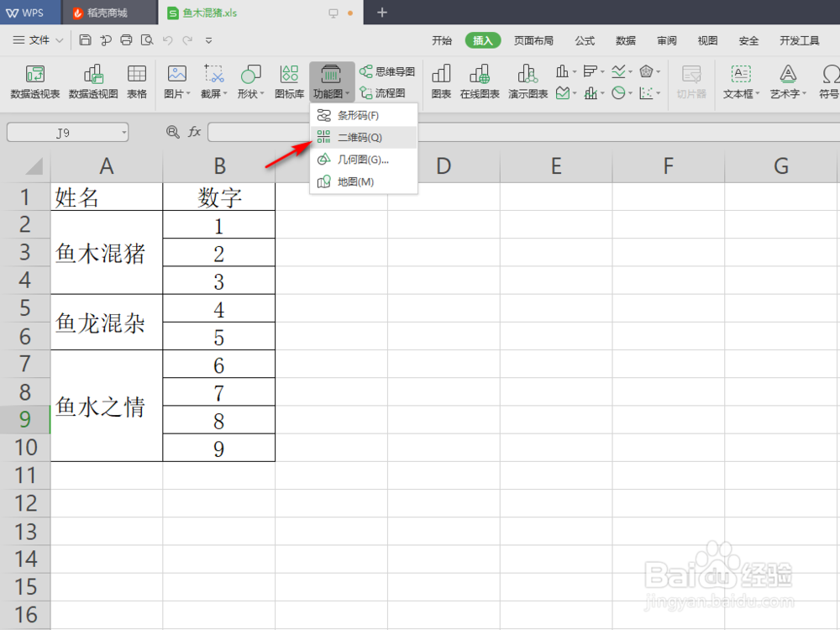Click the fx insert function icon
The width and height of the screenshot is (840, 630).
click(194, 132)
